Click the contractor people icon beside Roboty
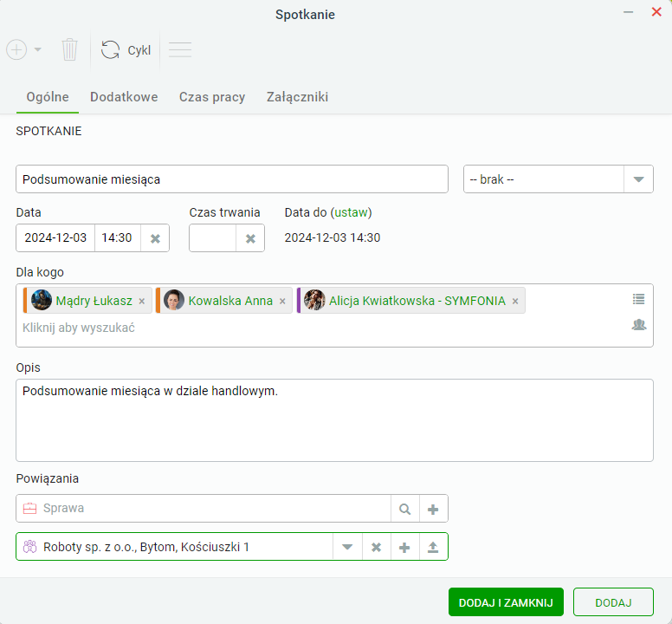The height and width of the screenshot is (624, 672). [x=29, y=547]
